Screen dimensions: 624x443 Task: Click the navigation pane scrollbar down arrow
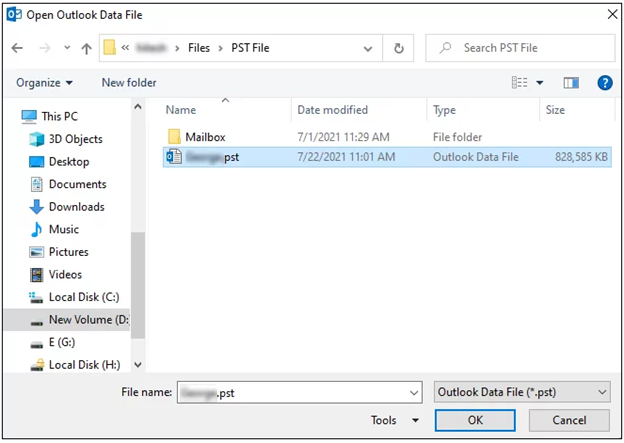(x=138, y=365)
